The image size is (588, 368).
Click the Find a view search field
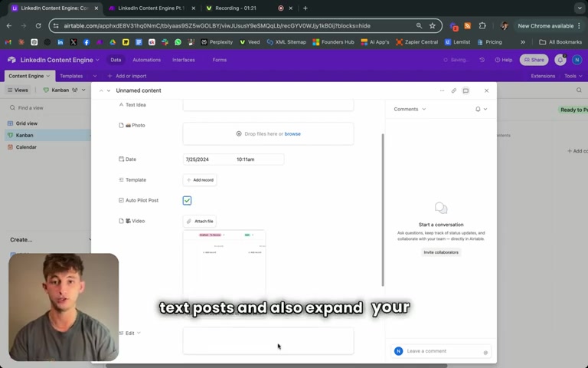[x=49, y=108]
